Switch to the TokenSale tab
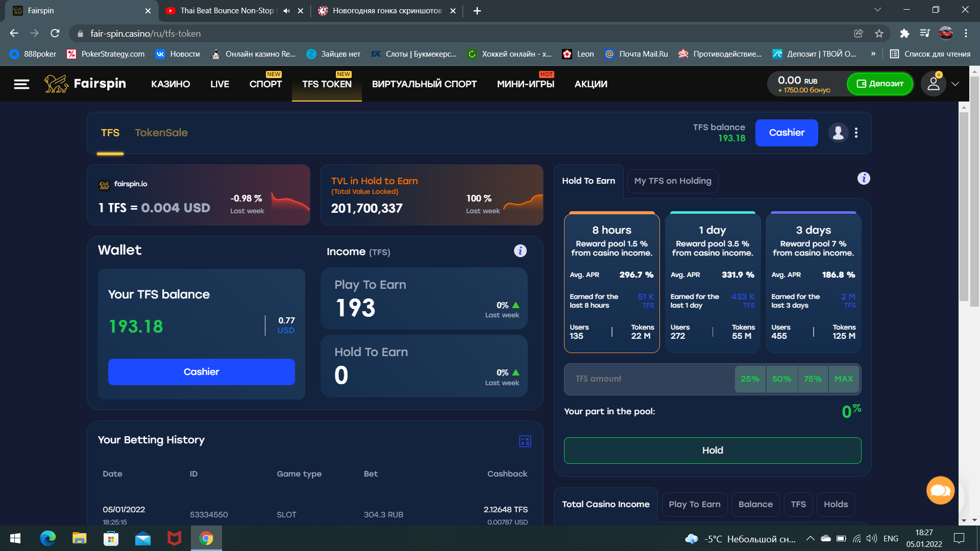980x551 pixels. pyautogui.click(x=161, y=133)
